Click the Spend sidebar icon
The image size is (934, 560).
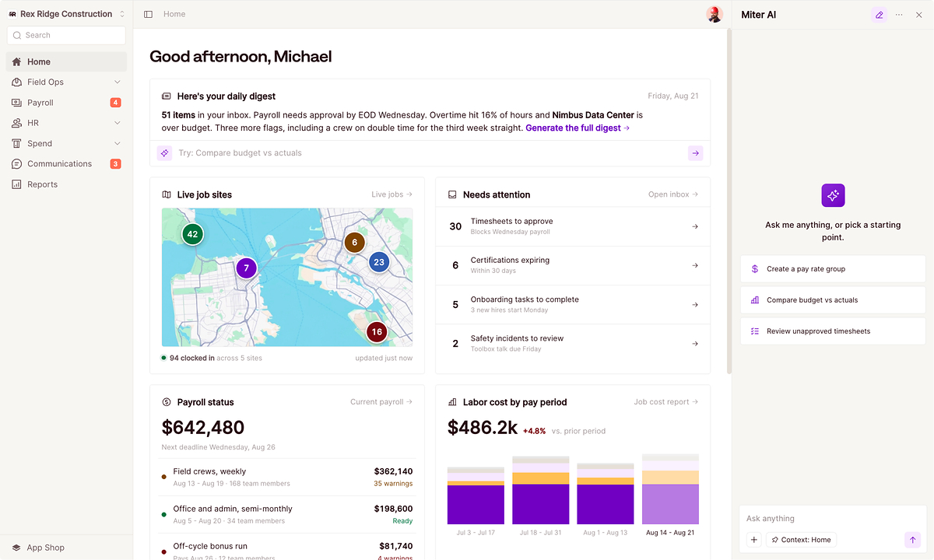tap(17, 143)
